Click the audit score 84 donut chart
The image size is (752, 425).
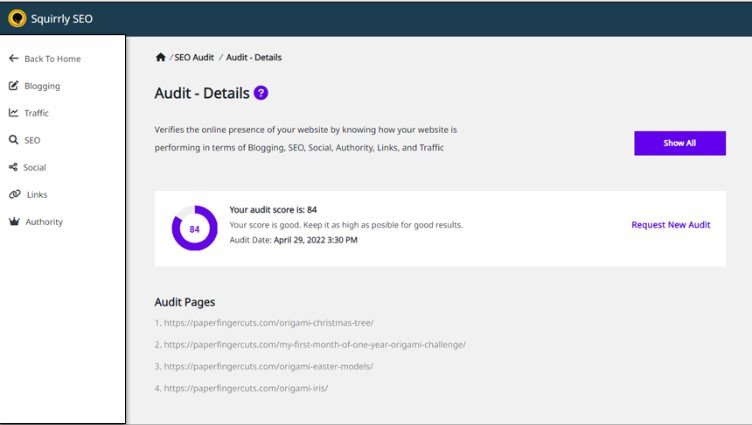tap(195, 228)
